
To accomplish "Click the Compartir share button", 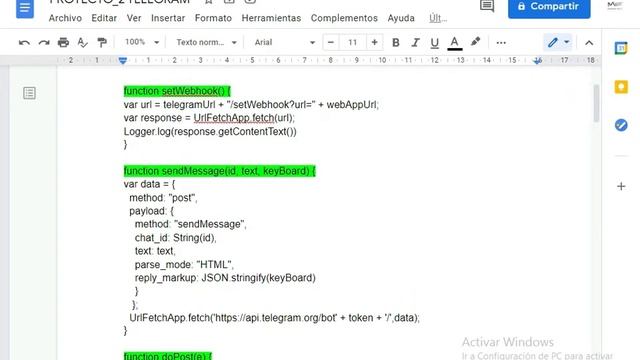I will 549,7.
